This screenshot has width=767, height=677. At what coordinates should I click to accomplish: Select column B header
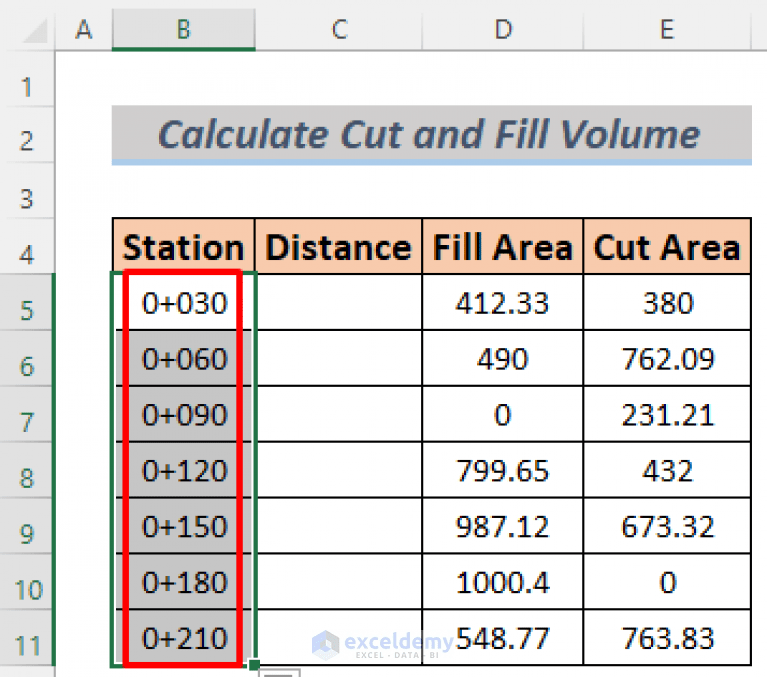[183, 29]
